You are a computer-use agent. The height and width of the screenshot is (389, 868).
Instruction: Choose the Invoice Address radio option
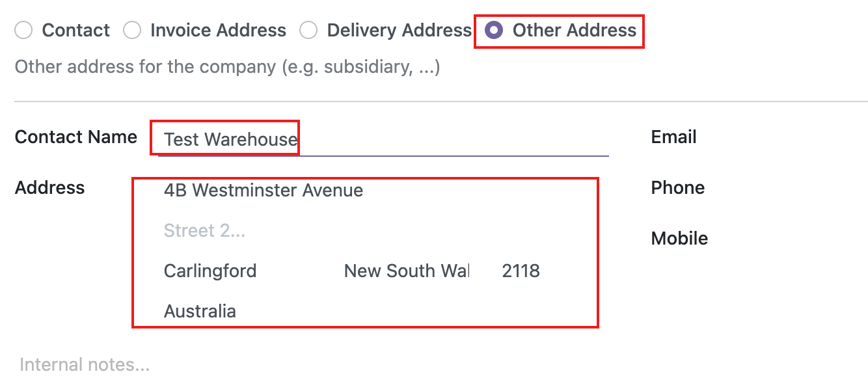(x=132, y=31)
